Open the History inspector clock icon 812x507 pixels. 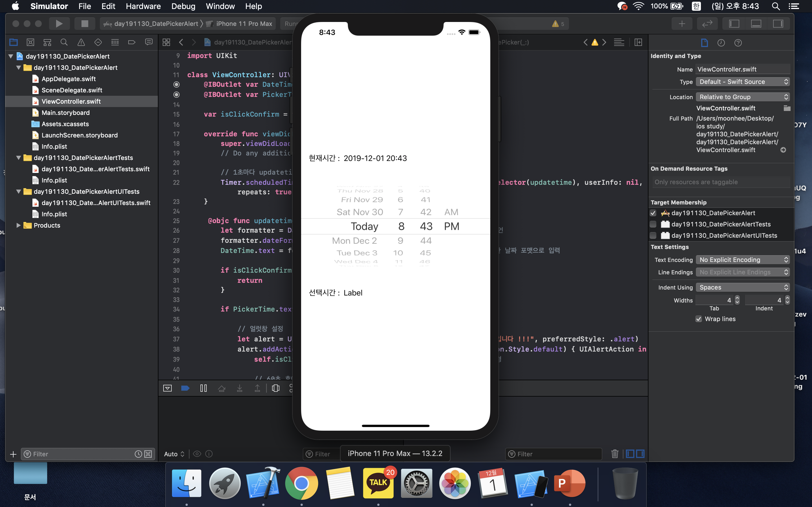pyautogui.click(x=721, y=43)
